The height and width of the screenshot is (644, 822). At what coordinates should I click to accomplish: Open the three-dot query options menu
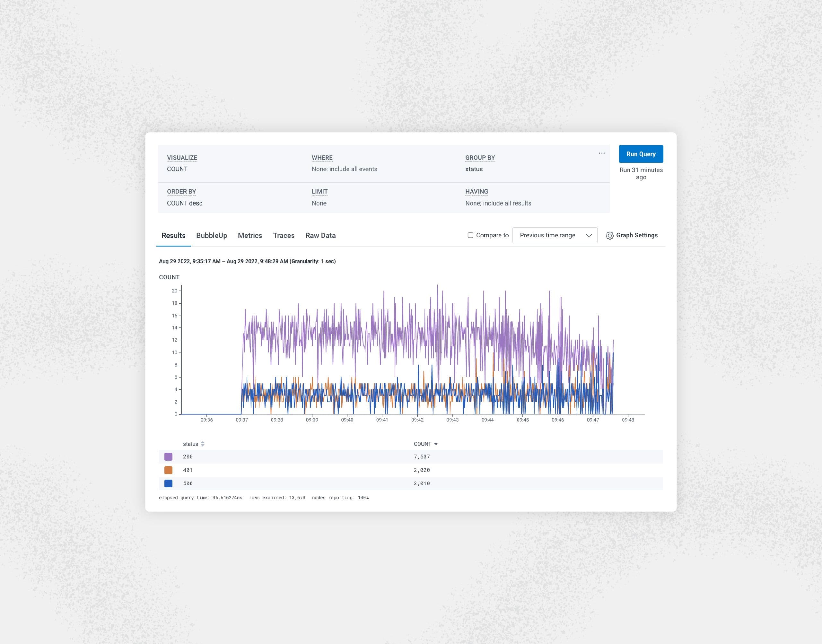click(601, 153)
